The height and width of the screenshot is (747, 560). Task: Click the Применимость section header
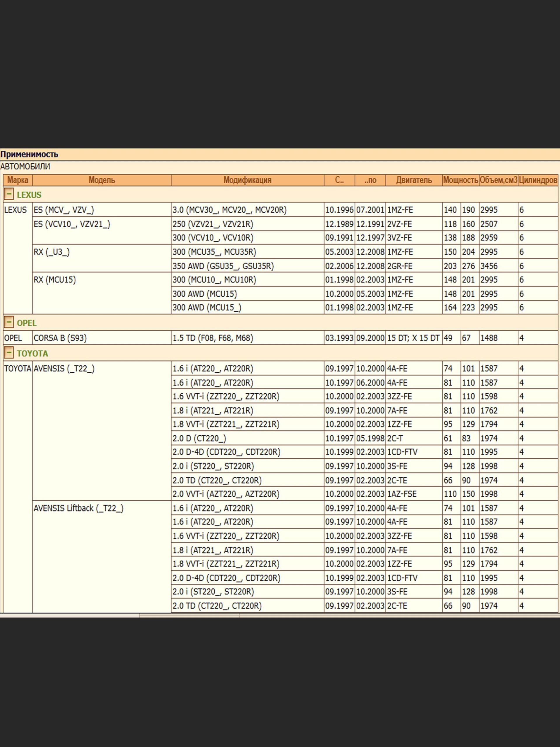tap(29, 154)
